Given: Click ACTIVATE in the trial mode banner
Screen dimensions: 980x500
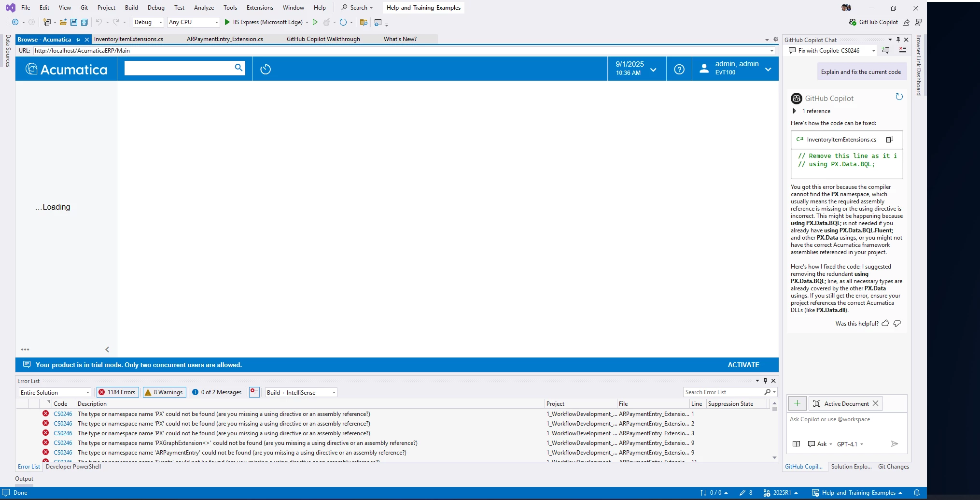Looking at the screenshot, I should click(x=743, y=365).
